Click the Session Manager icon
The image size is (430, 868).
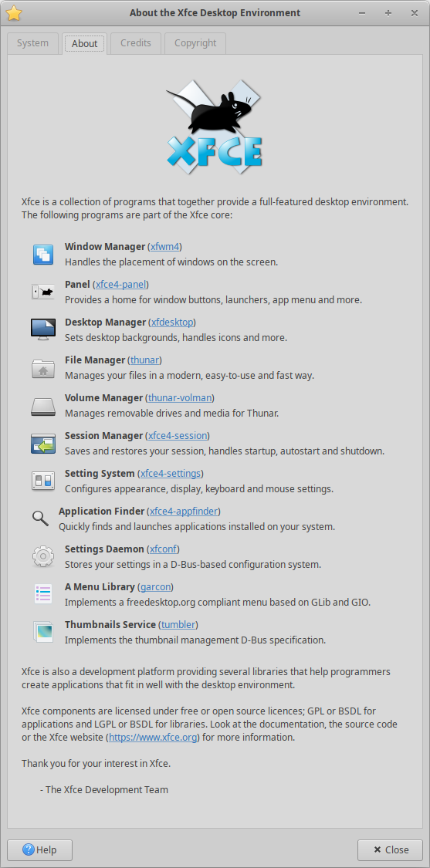42,444
